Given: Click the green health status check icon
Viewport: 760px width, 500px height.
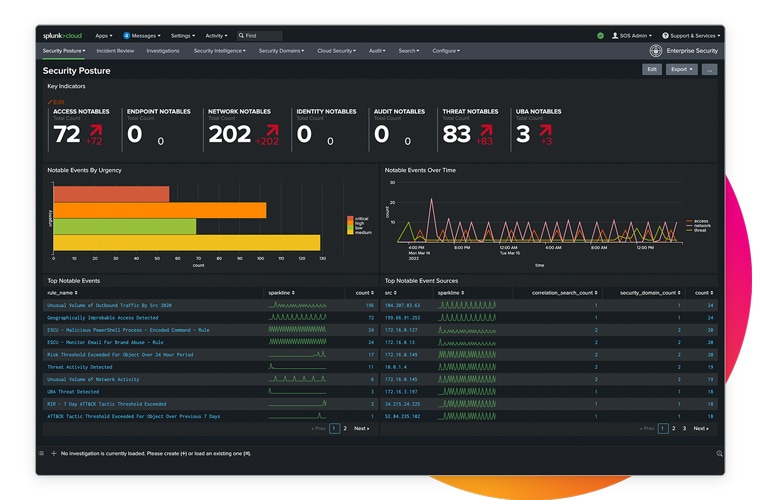Looking at the screenshot, I should (x=600, y=35).
